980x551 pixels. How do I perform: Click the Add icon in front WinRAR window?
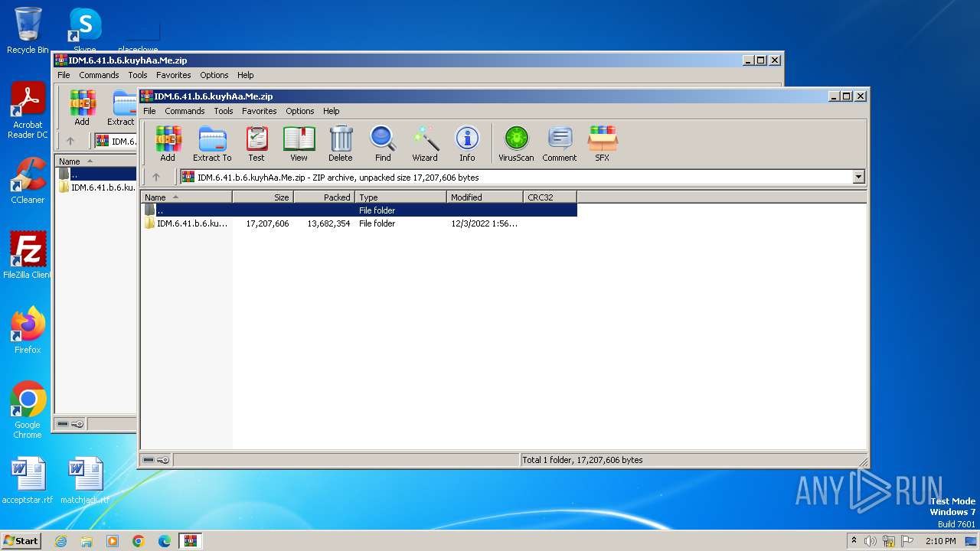(x=168, y=144)
